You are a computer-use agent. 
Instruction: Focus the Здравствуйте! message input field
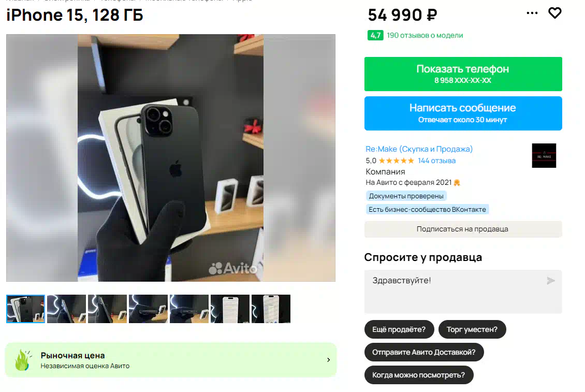463,292
